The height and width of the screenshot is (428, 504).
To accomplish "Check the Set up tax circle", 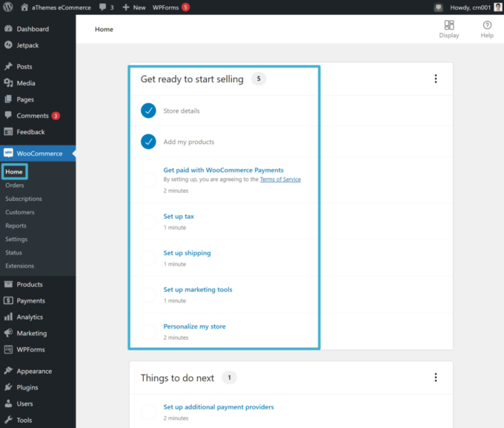I will (x=148, y=221).
